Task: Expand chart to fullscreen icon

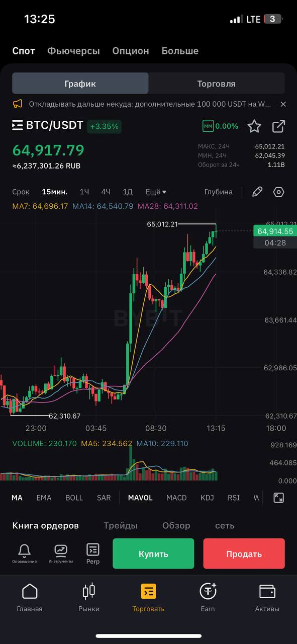Action: 279,498
